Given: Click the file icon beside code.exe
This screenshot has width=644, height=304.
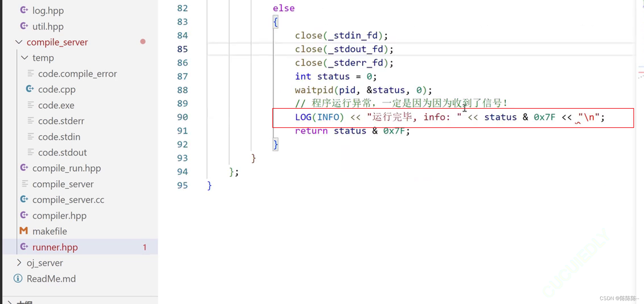Looking at the screenshot, I should click(30, 105).
